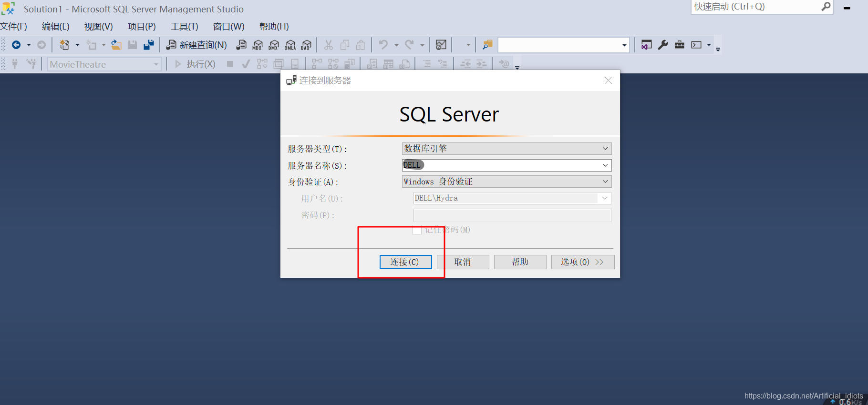Open the Edit (编辑) menu
868x405 pixels.
pyautogui.click(x=56, y=27)
